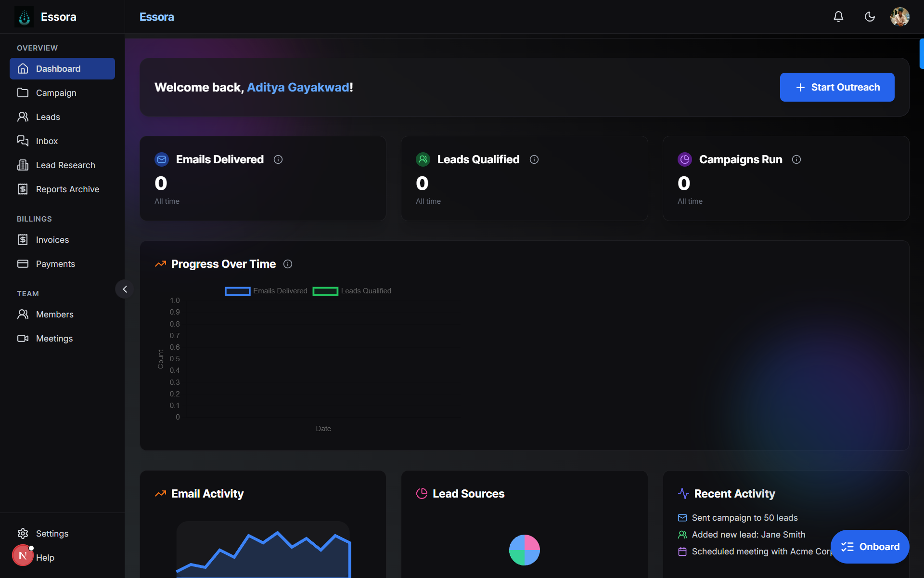Click the Emails Delivered blue legend swatch
The height and width of the screenshot is (578, 924).
coord(237,291)
